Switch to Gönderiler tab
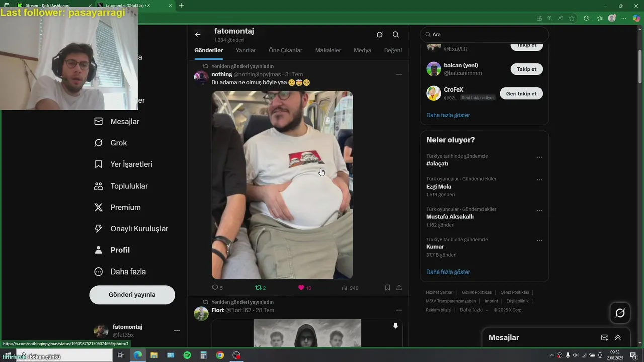Image resolution: width=644 pixels, height=362 pixels. 208,50
